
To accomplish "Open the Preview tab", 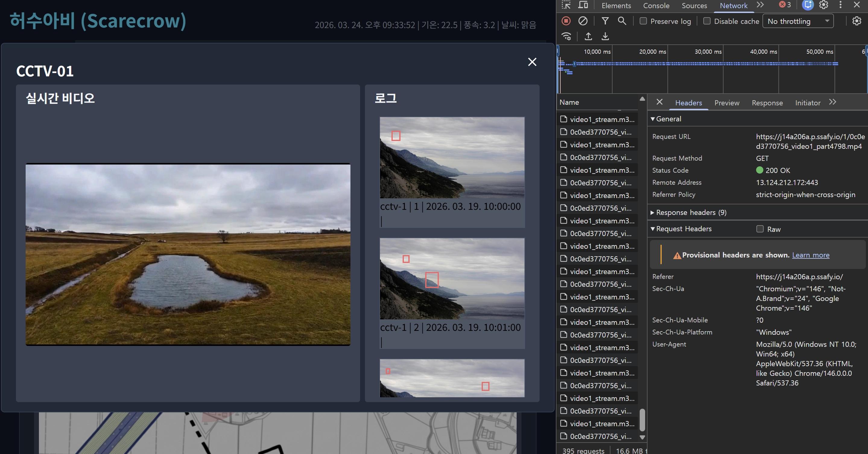I will click(727, 103).
